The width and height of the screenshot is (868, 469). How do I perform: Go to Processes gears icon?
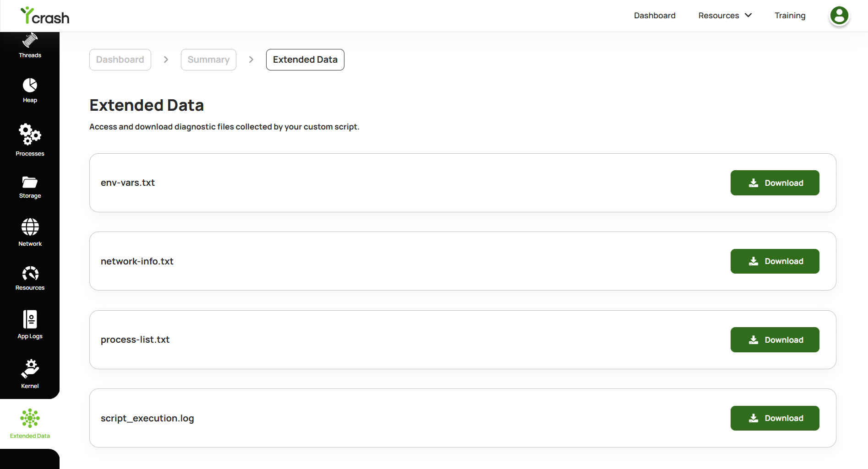(x=30, y=135)
